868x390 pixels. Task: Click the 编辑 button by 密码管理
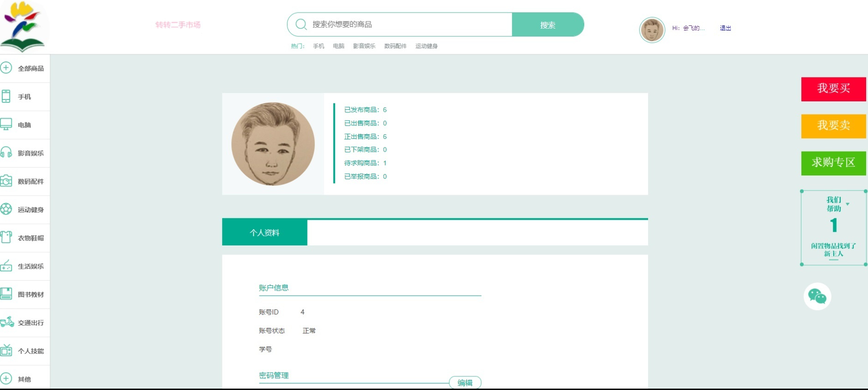[465, 382]
